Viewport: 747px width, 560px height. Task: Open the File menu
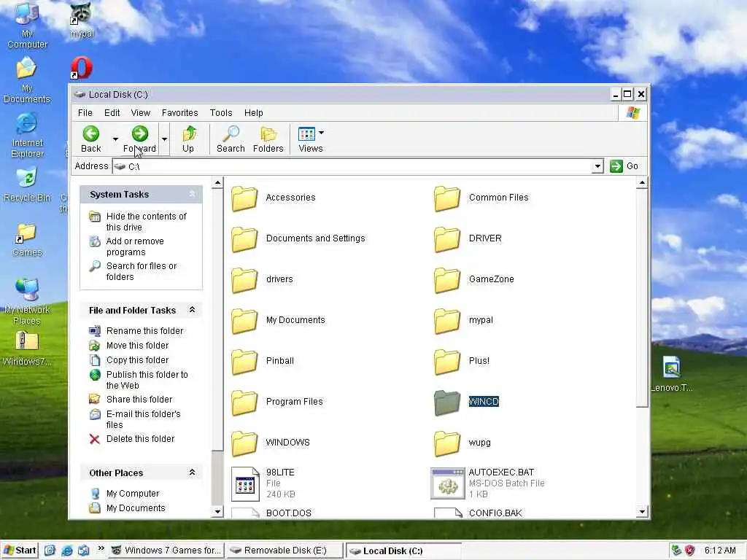pos(85,113)
